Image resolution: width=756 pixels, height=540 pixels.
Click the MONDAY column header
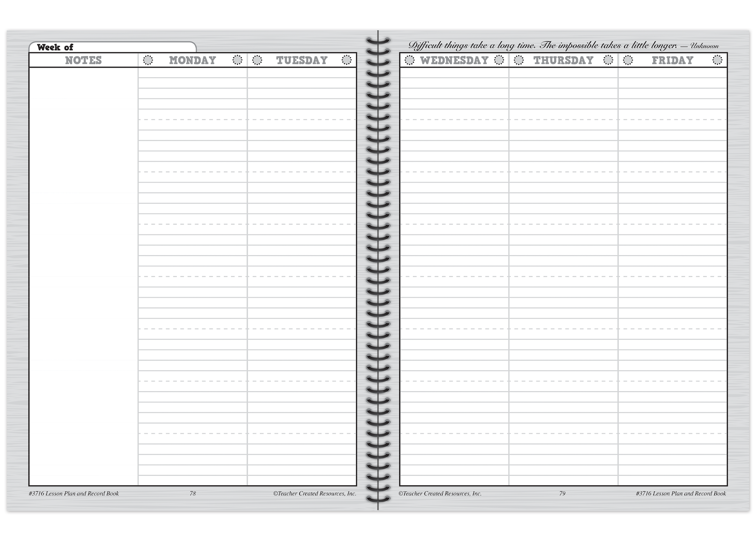[192, 60]
